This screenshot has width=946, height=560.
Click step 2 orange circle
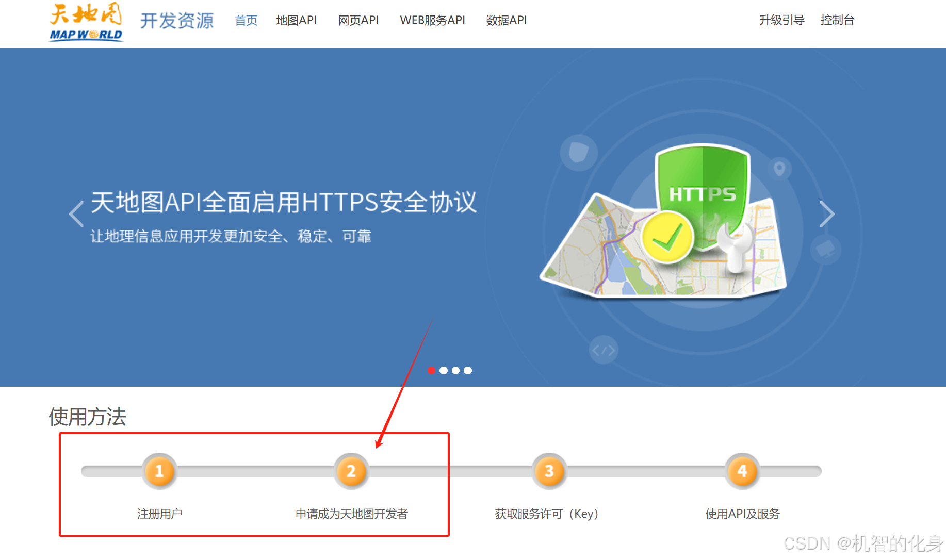coord(351,471)
